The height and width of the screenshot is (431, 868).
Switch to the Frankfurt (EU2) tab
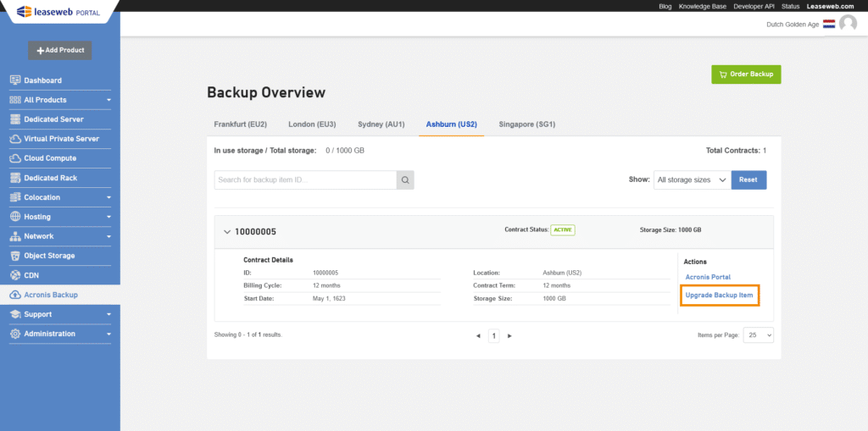(240, 124)
